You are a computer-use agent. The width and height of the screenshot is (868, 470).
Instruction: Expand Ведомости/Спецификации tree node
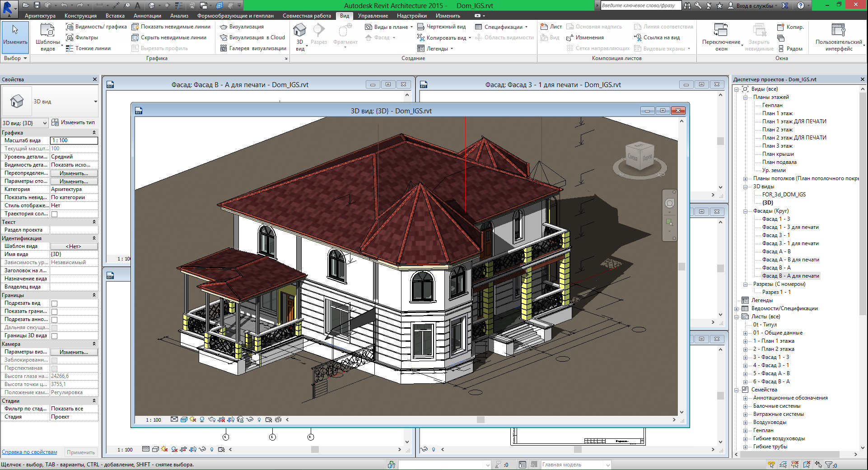[x=736, y=308]
